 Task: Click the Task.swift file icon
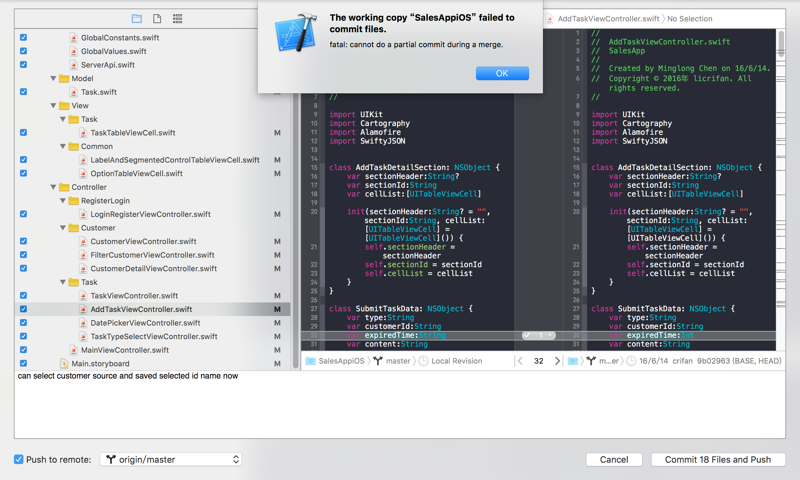(74, 92)
